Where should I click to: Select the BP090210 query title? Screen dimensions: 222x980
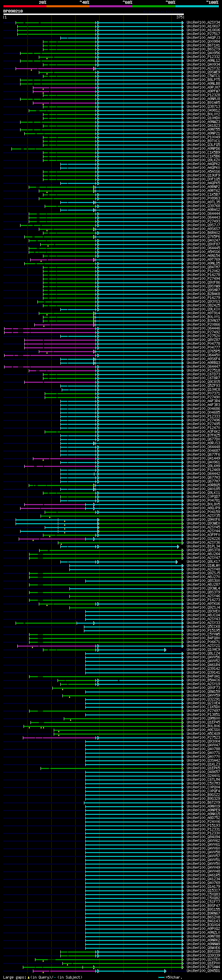click(x=13, y=11)
